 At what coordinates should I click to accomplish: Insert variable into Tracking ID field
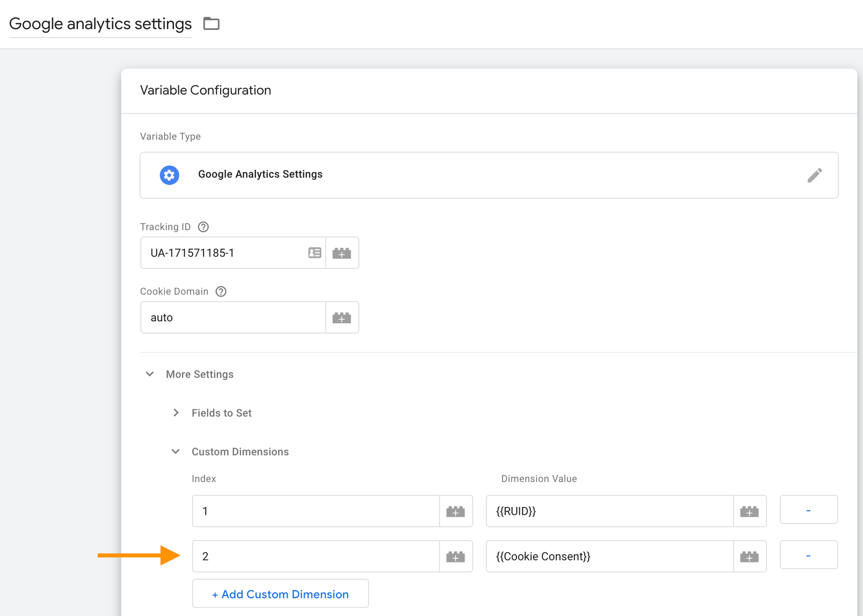pyautogui.click(x=342, y=253)
